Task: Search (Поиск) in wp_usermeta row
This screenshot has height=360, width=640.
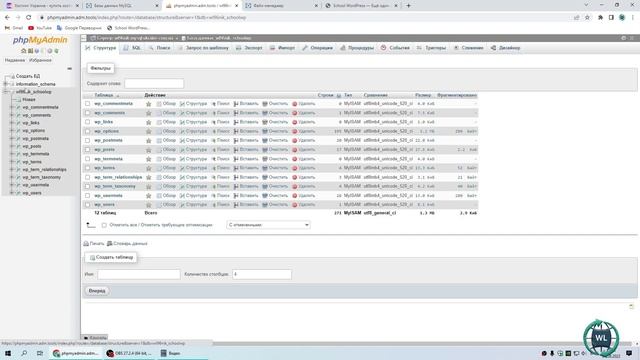Action: (x=220, y=196)
